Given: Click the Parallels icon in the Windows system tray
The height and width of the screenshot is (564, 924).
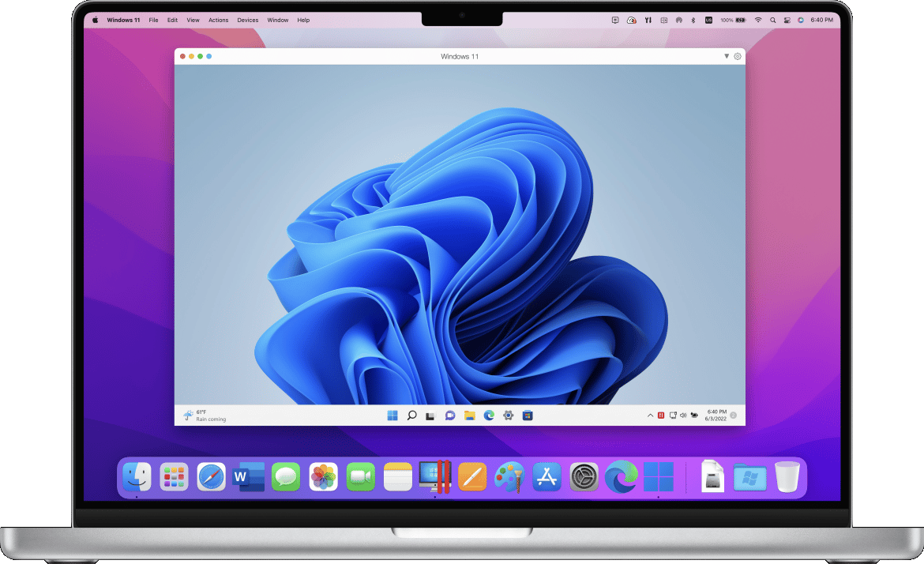Looking at the screenshot, I should coord(661,415).
